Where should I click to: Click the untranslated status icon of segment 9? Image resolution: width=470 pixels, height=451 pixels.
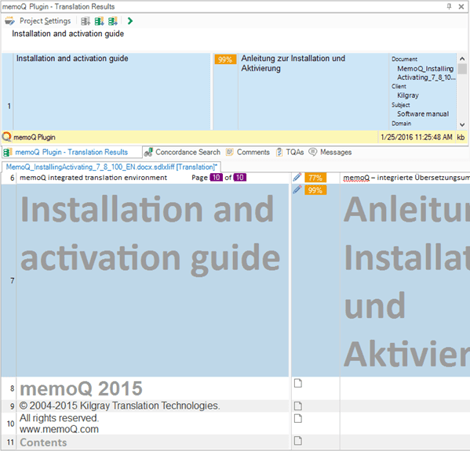[298, 406]
